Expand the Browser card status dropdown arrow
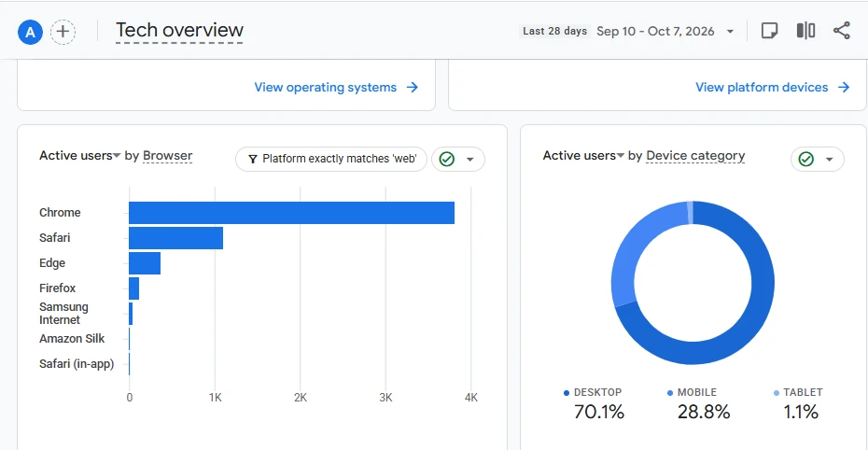This screenshot has width=868, height=450. coord(470,160)
